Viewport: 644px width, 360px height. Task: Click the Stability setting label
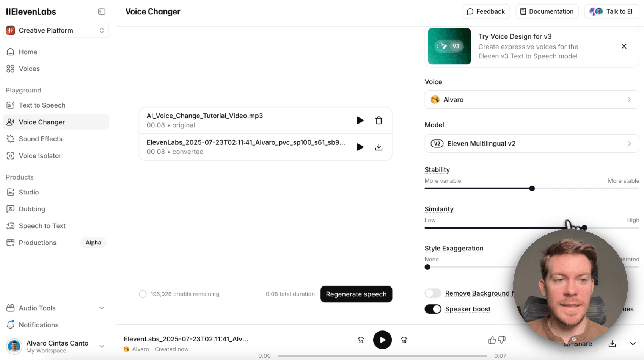(x=437, y=170)
